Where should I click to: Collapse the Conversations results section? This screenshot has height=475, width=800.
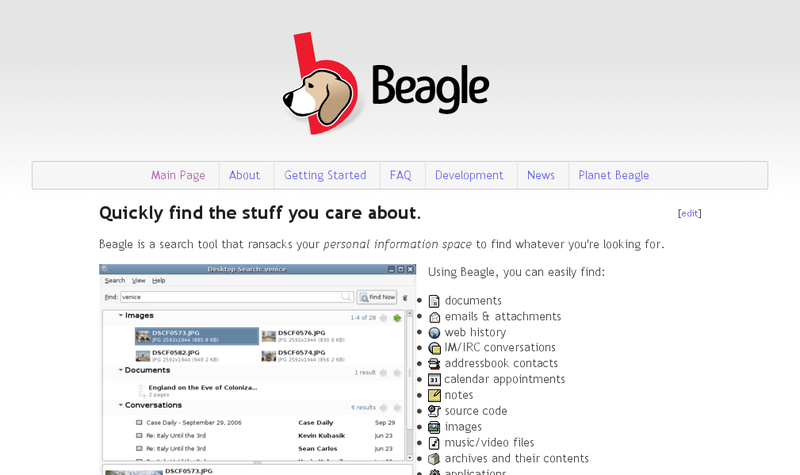120,406
